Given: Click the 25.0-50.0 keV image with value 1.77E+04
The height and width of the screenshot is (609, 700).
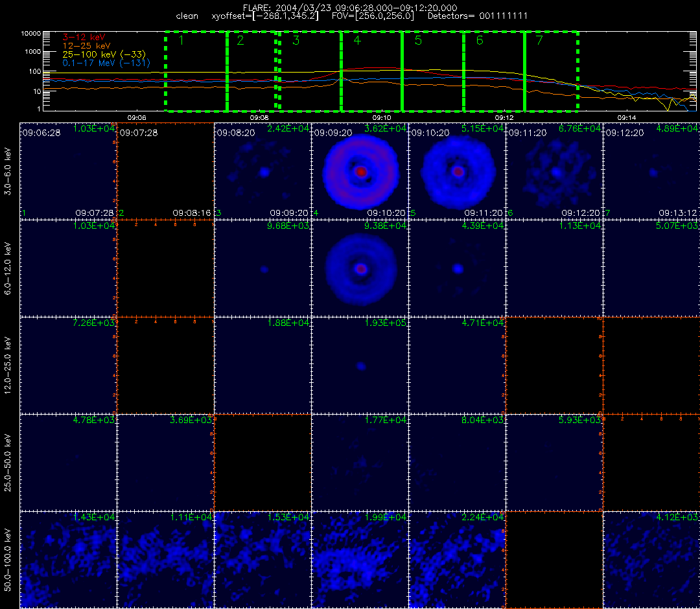Looking at the screenshot, I should coord(360,463).
